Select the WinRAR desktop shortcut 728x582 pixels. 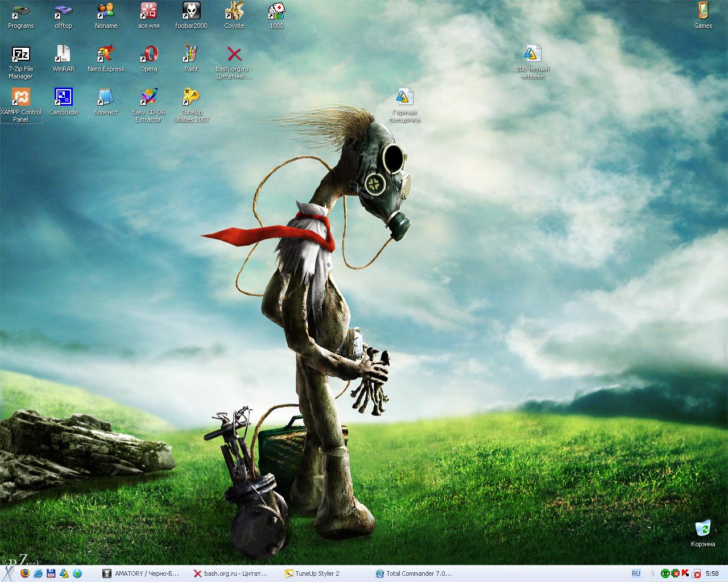point(63,59)
